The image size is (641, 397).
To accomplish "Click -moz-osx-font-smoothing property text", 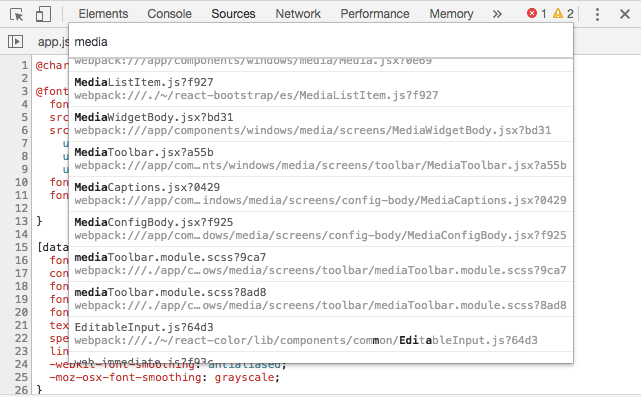I will [x=126, y=377].
